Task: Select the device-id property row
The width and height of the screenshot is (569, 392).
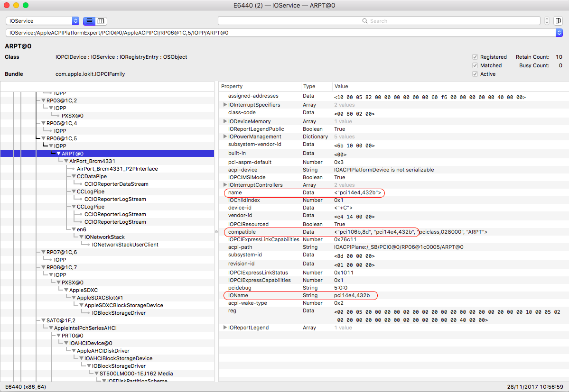Action: click(394, 208)
